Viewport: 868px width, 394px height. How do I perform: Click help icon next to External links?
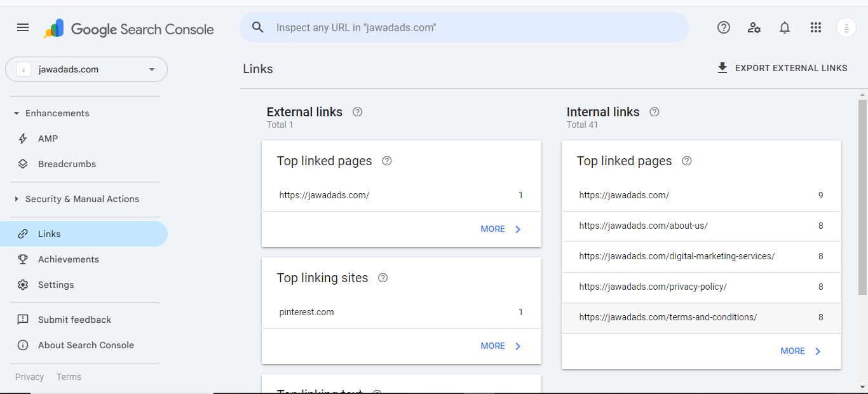[357, 112]
